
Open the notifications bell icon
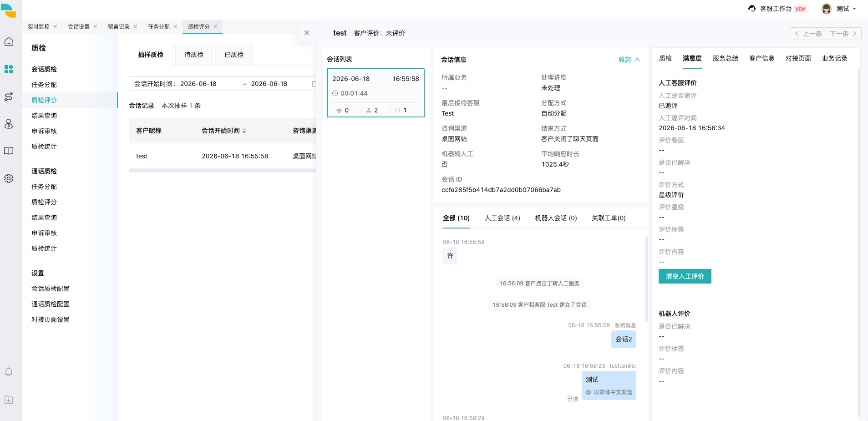click(x=9, y=372)
